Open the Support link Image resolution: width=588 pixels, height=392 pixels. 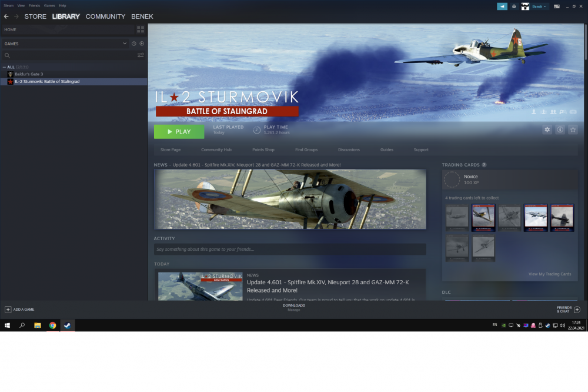tap(421, 150)
